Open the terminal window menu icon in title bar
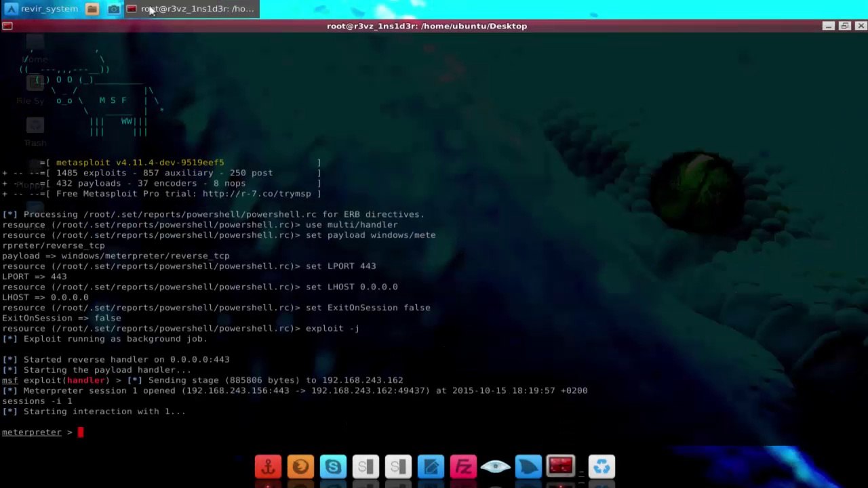 (7, 26)
